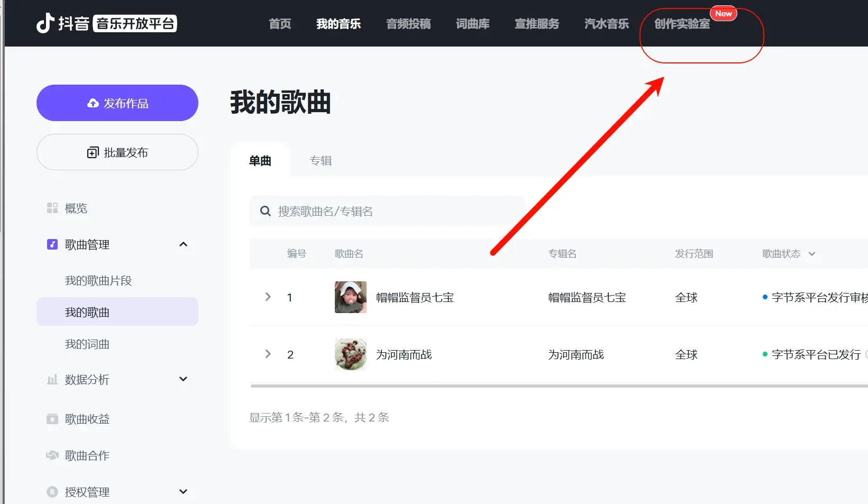Open 创作实验室 in the top navigation
Image resolution: width=868 pixels, height=504 pixels.
click(682, 24)
